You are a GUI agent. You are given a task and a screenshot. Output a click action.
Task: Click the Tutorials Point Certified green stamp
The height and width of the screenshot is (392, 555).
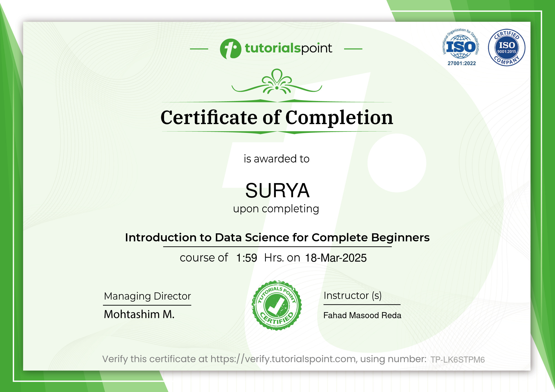pos(277,305)
